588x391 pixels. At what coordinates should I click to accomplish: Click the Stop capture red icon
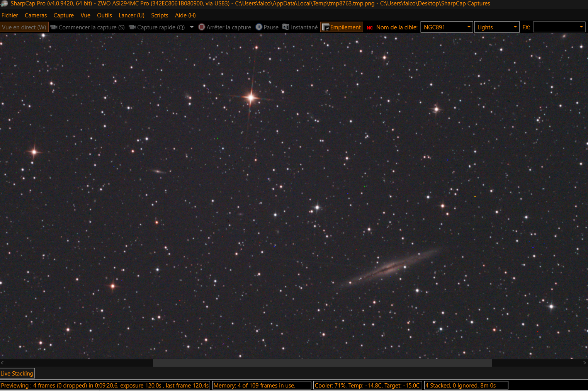click(202, 27)
